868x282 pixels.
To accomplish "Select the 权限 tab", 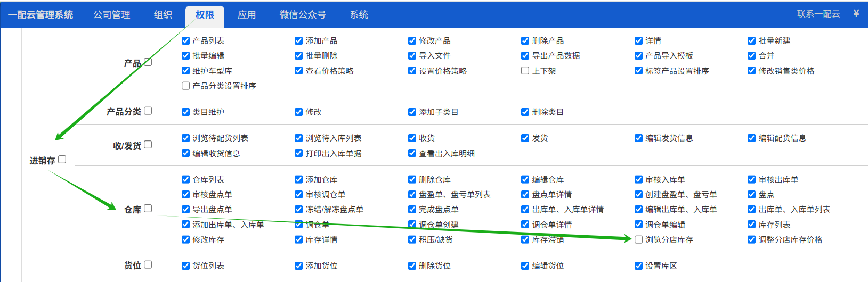I will pyautogui.click(x=205, y=15).
